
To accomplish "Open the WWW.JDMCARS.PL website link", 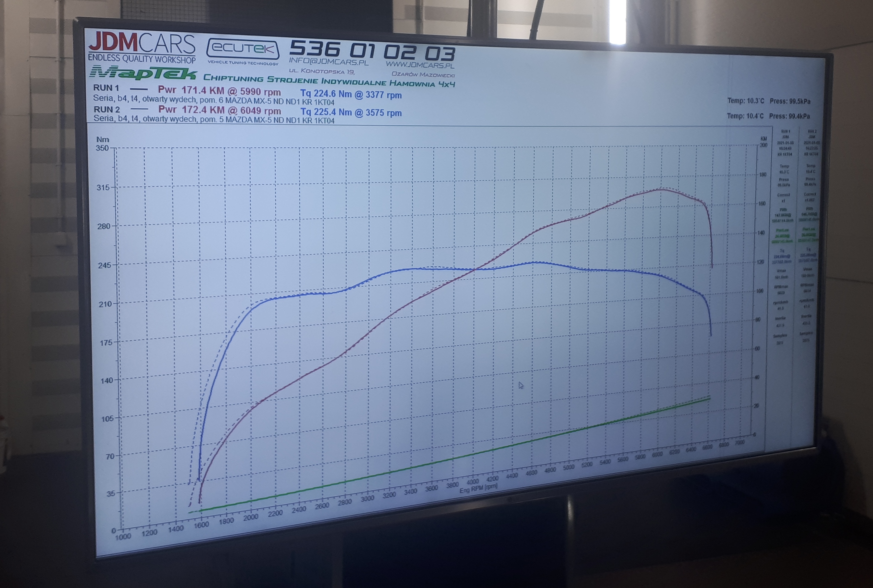I will 420,64.
